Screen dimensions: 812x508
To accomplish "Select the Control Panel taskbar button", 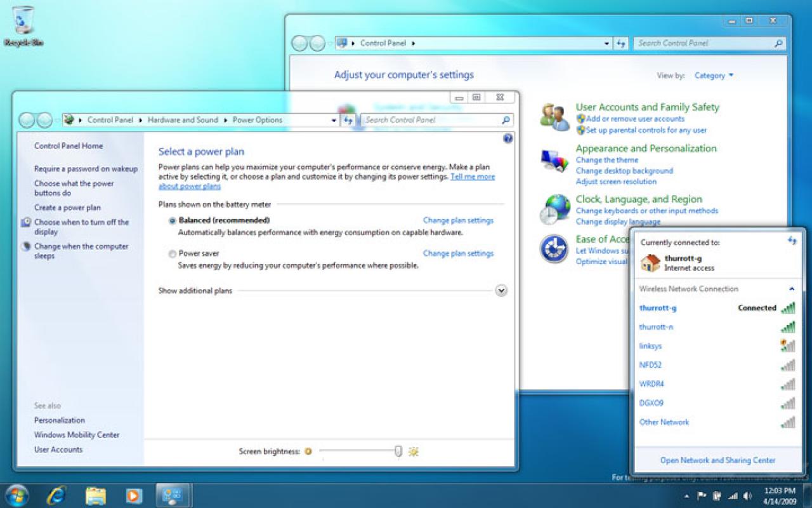I will [173, 495].
